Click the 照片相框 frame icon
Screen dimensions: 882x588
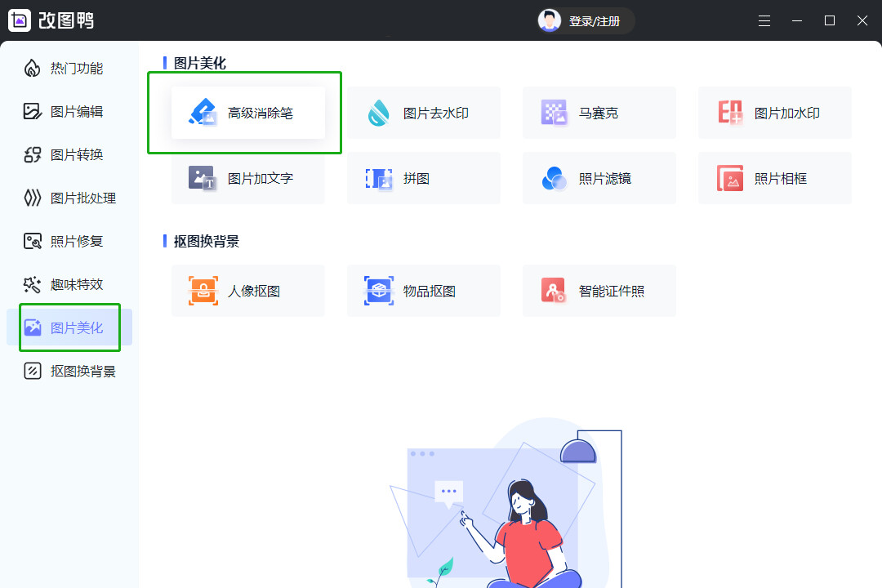(x=730, y=178)
